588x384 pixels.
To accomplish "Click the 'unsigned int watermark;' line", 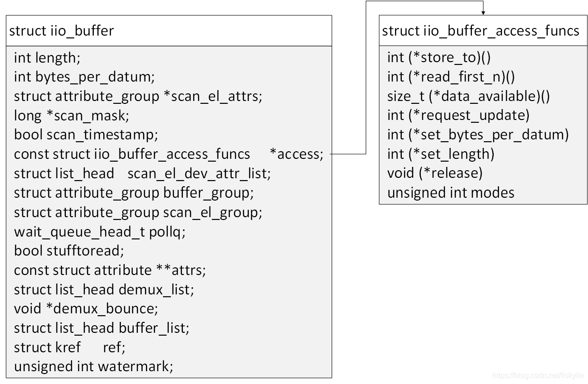I will [x=93, y=366].
